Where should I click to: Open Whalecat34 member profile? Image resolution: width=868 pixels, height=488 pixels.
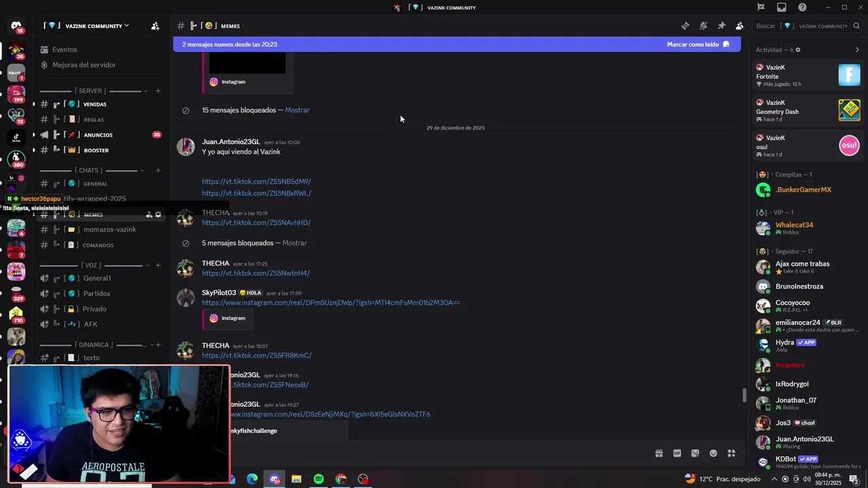(807, 228)
